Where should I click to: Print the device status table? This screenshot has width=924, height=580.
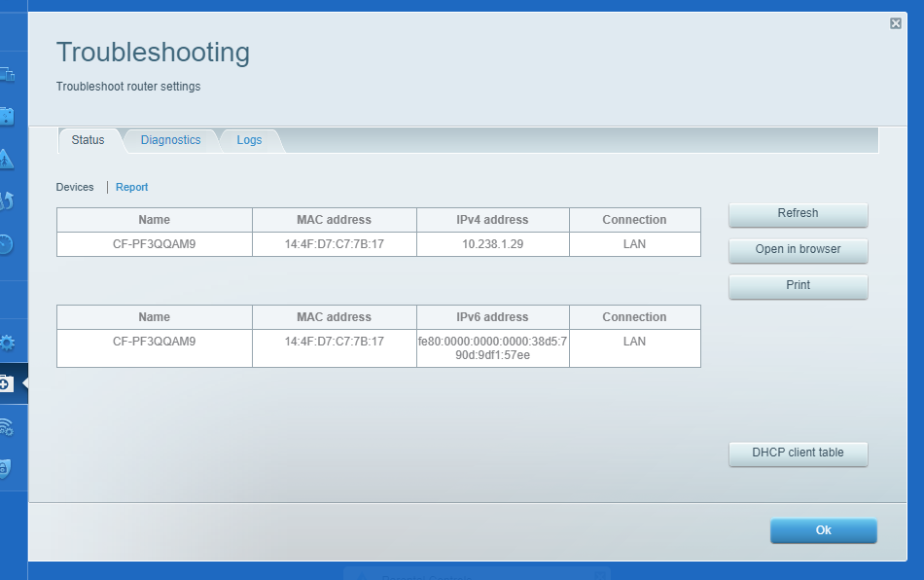coord(798,285)
